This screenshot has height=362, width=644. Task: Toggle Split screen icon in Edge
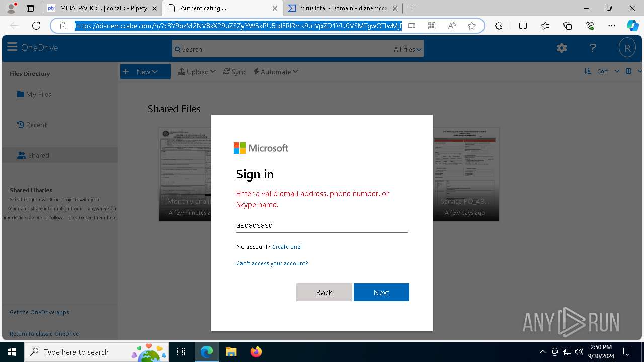[x=523, y=26]
